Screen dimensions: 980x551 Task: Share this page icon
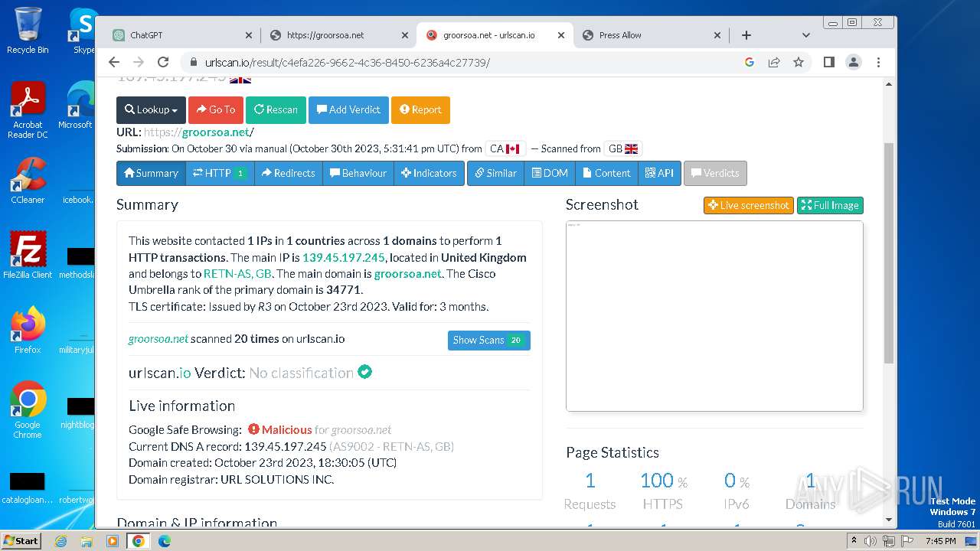pos(774,63)
